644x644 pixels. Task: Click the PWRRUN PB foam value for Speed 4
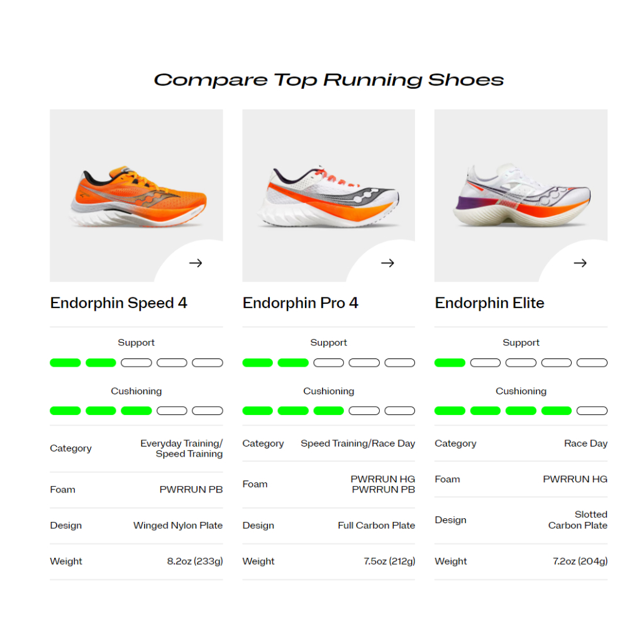[191, 490]
